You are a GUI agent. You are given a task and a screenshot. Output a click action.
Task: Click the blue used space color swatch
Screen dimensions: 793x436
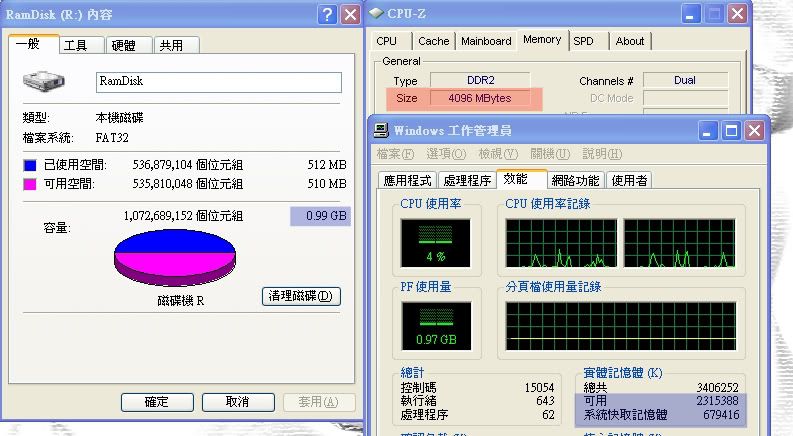30,165
